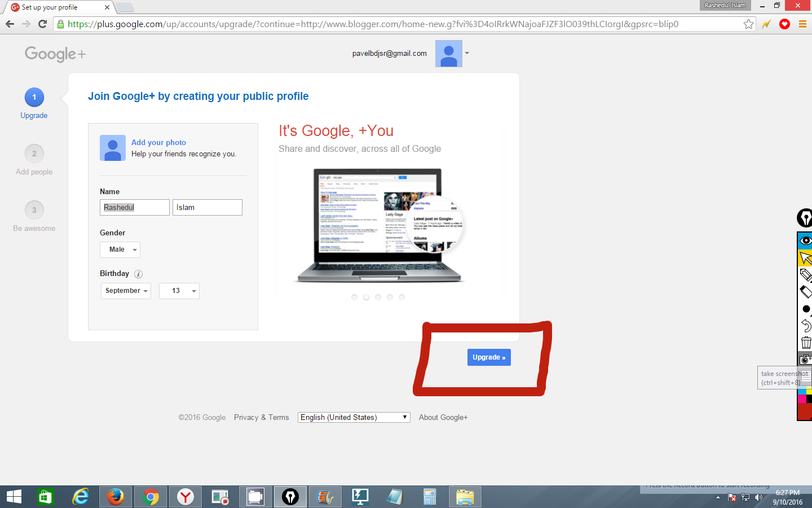Open the English (United States) language dropdown
The height and width of the screenshot is (508, 812).
354,418
